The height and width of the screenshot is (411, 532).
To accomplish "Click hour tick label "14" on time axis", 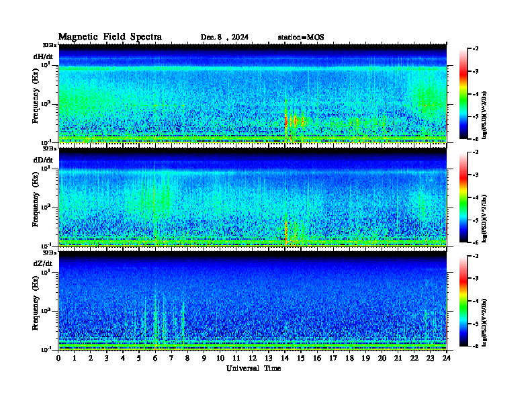I will click(x=285, y=358).
